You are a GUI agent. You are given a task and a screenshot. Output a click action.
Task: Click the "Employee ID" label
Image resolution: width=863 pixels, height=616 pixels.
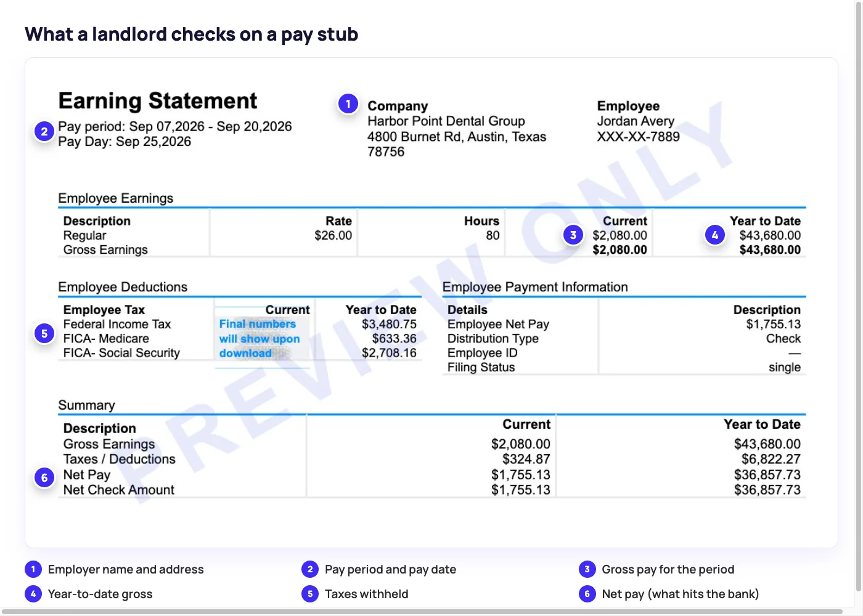[x=483, y=353]
